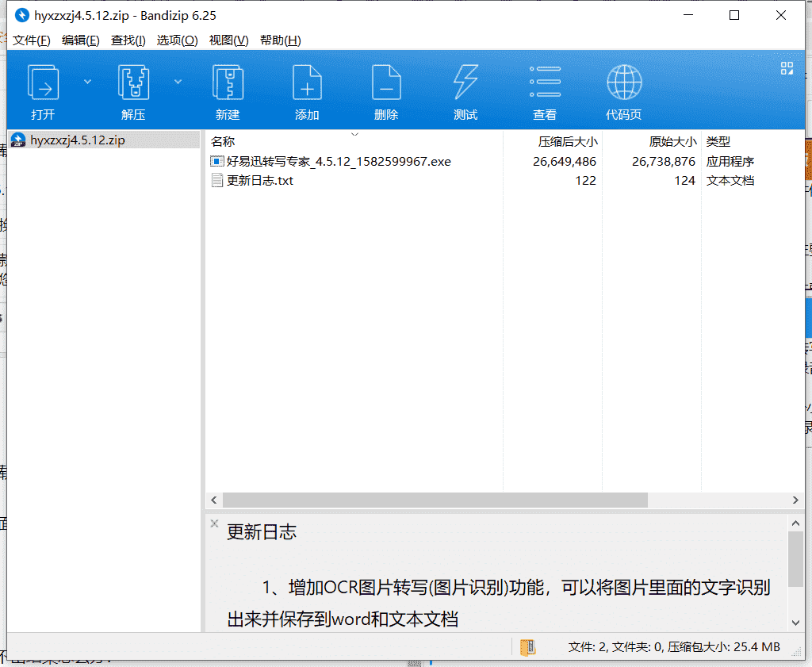Viewport: 812px width, 667px height.
Task: Close the 更新日志 preview pane
Action: pyautogui.click(x=214, y=523)
